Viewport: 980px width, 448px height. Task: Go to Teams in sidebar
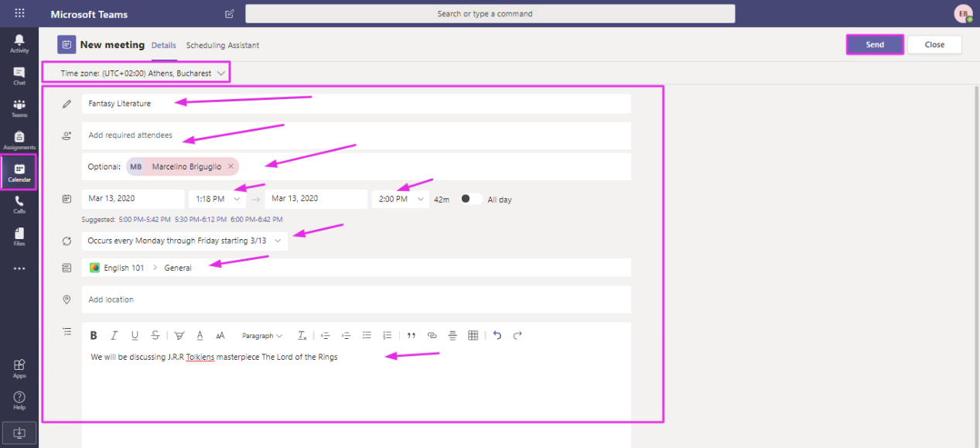point(19,108)
